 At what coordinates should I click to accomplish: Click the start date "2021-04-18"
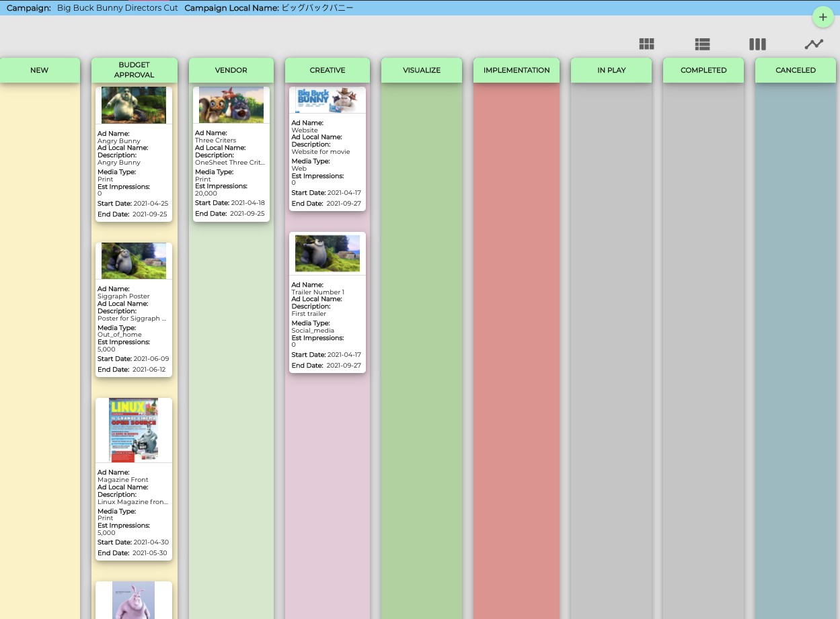coord(248,203)
